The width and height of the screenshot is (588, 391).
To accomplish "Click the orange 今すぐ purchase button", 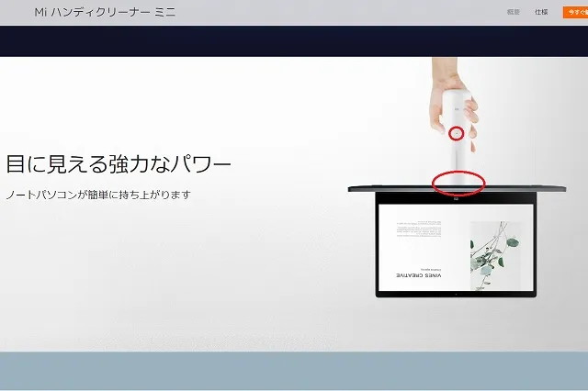I will [575, 12].
